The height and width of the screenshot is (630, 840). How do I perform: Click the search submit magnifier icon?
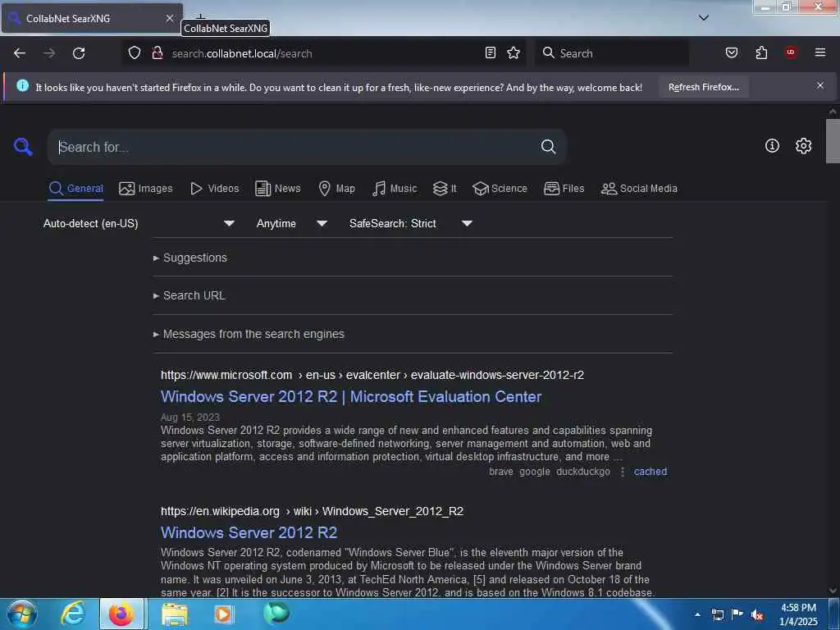[x=548, y=147]
